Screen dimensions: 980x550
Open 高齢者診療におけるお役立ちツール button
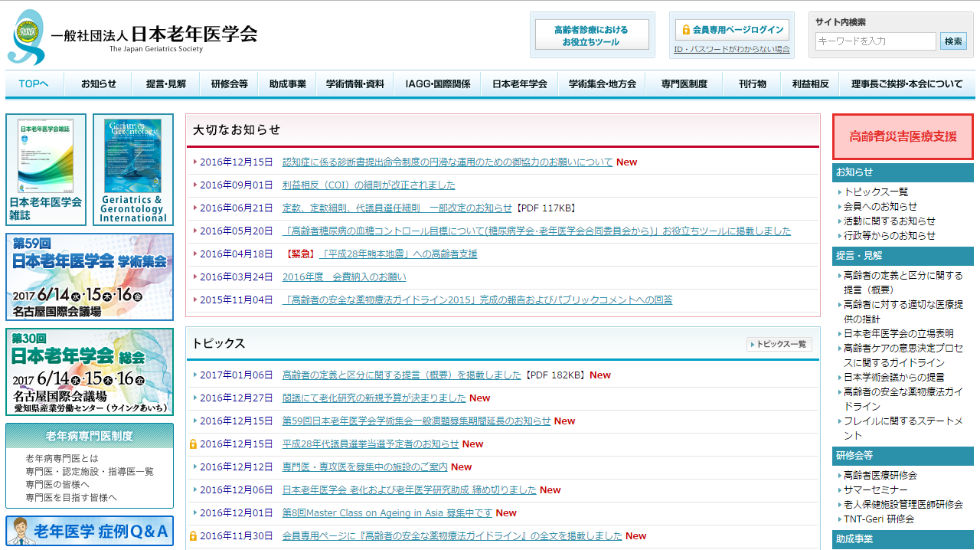click(591, 35)
